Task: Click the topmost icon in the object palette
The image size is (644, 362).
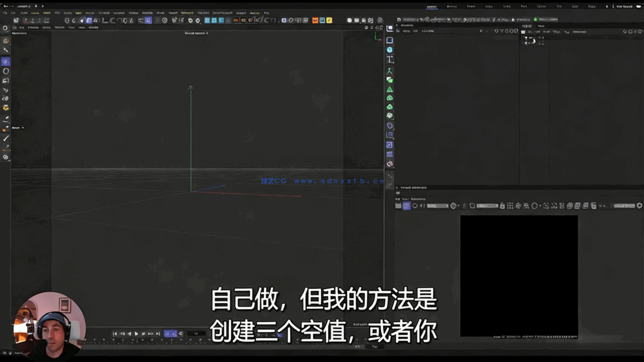Action: point(390,28)
